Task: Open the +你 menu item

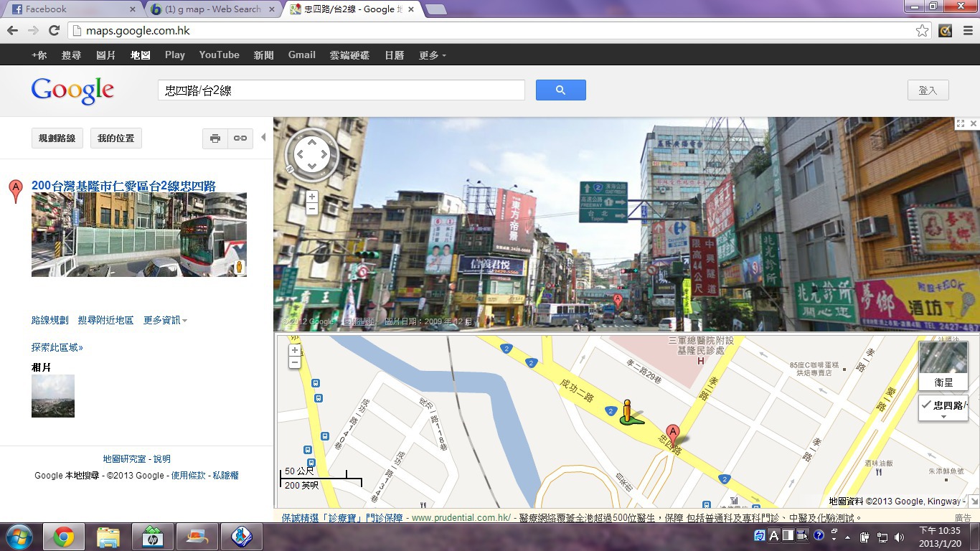Action: click(39, 55)
